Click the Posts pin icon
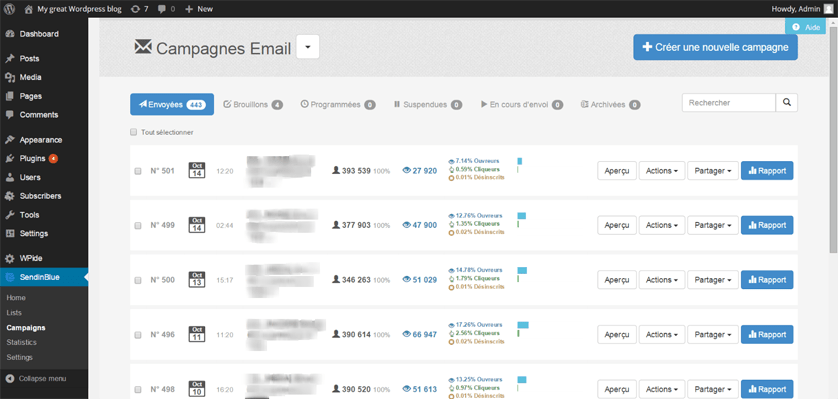The image size is (838, 399). coord(10,58)
